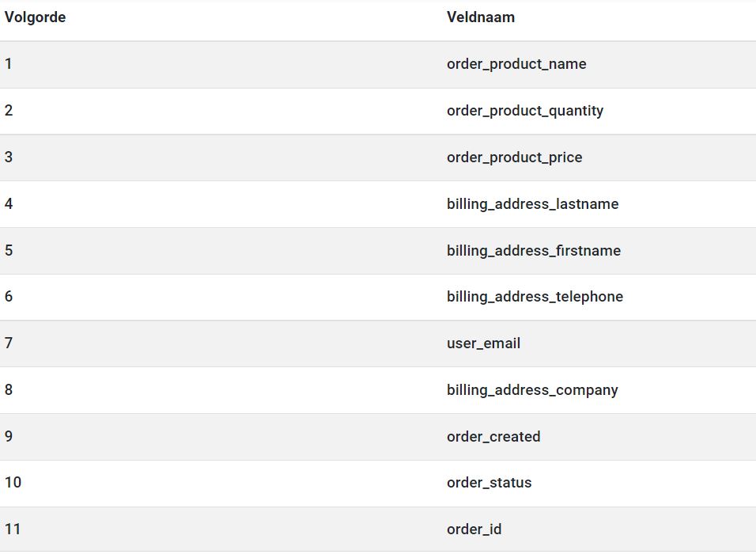Click the order_id field name
This screenshot has width=756, height=554.
[474, 529]
